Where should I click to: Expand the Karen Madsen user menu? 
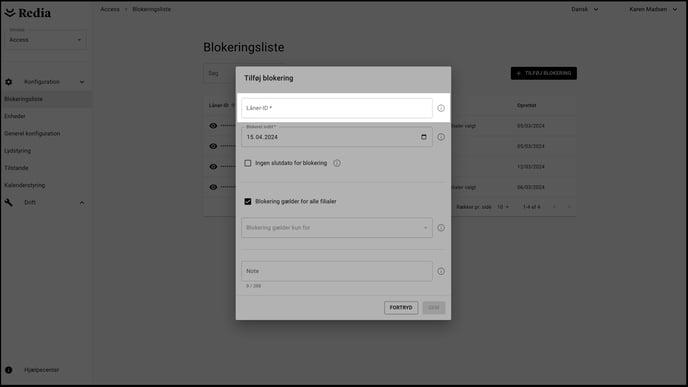(x=653, y=9)
